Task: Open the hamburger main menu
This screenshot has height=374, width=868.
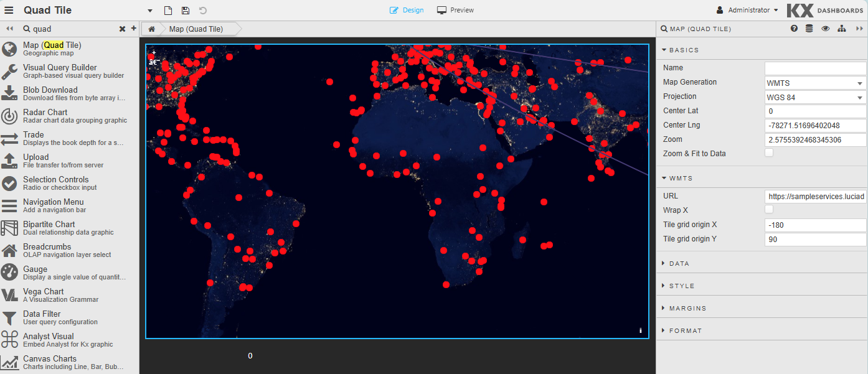Action: [x=9, y=10]
